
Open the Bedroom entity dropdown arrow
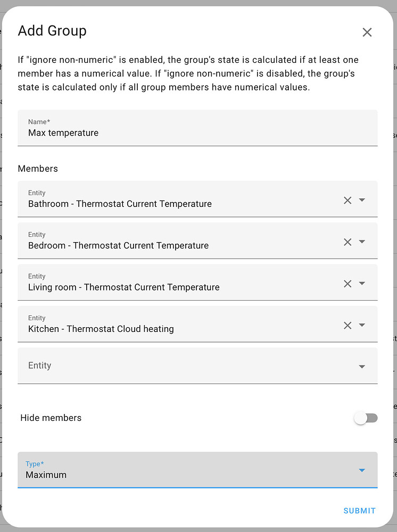362,242
